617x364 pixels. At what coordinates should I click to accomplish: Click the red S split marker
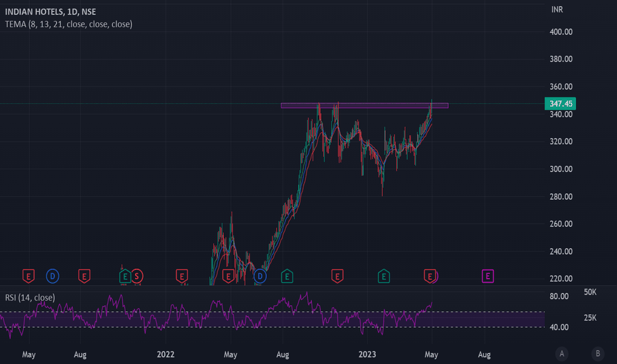coord(137,276)
